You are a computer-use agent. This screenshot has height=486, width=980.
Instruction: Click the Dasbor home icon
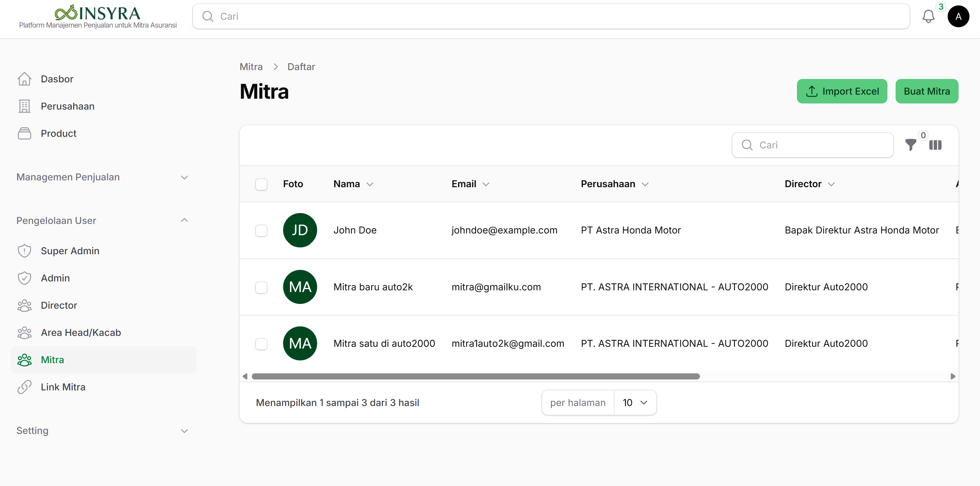[24, 79]
